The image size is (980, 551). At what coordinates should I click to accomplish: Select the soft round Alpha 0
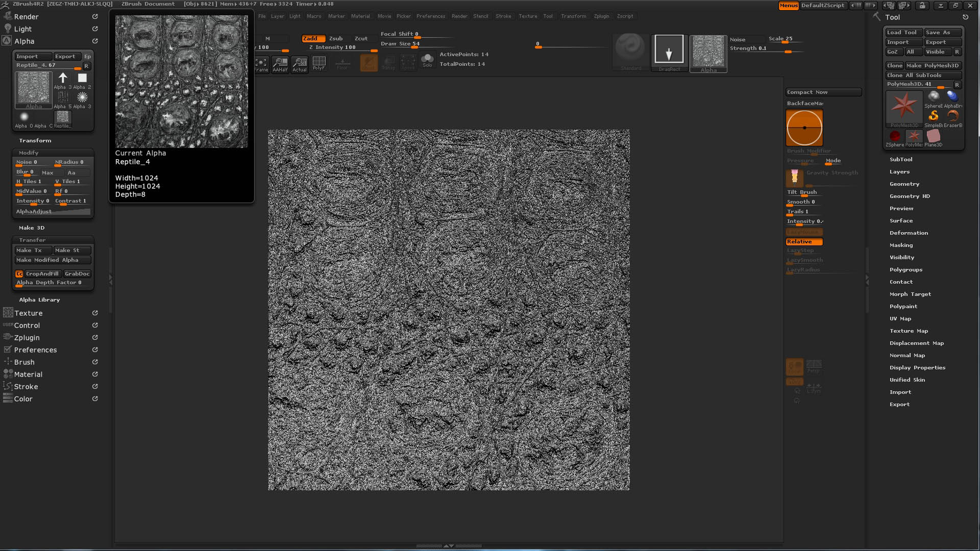point(24,119)
